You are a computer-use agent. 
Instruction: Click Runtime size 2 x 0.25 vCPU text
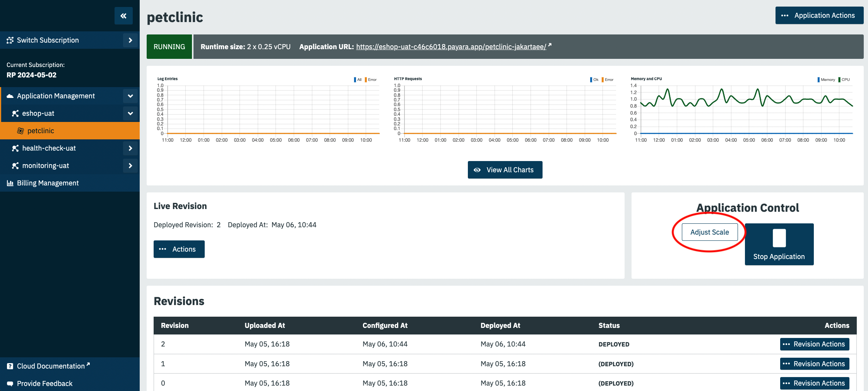245,47
